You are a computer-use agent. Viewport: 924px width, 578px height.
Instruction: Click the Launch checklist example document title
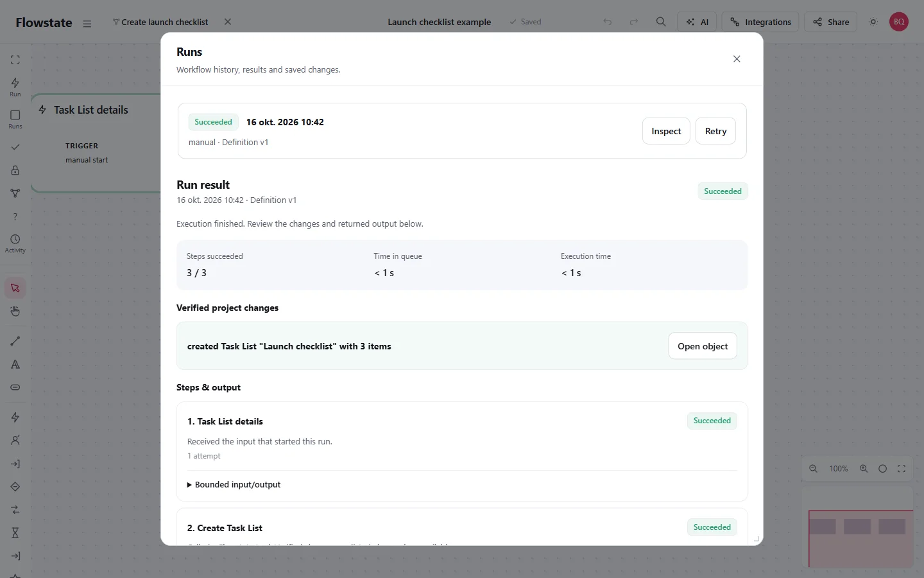click(x=440, y=22)
